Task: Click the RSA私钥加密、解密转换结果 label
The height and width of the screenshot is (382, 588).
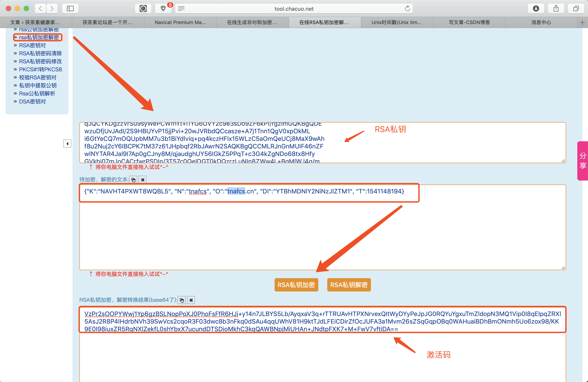Action: click(128, 300)
